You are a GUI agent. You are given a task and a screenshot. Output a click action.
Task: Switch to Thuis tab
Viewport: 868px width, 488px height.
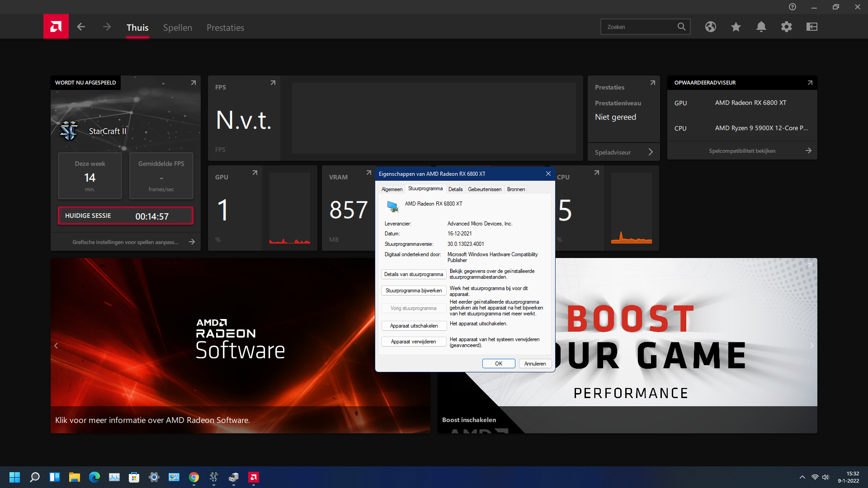137,28
